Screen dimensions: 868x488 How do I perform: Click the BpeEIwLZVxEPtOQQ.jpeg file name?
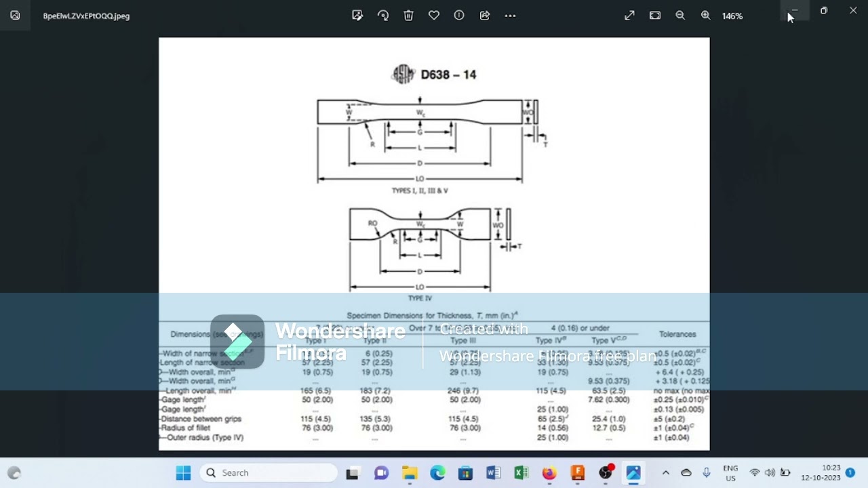pyautogui.click(x=86, y=16)
